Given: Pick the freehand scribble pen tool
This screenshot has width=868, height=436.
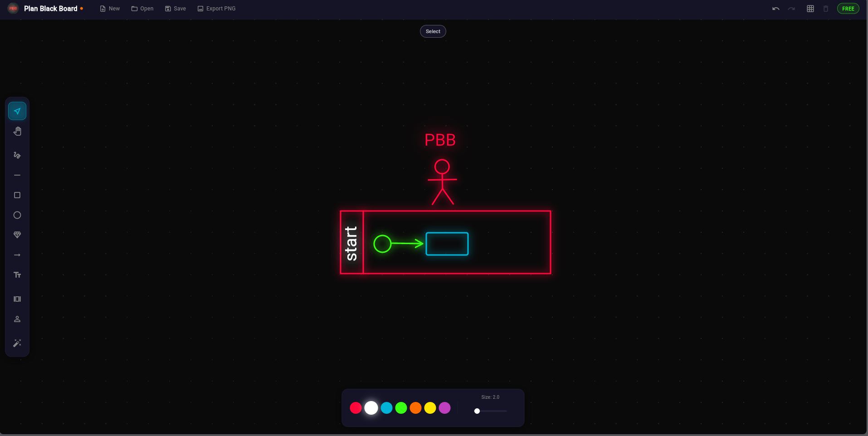Looking at the screenshot, I should [x=17, y=155].
